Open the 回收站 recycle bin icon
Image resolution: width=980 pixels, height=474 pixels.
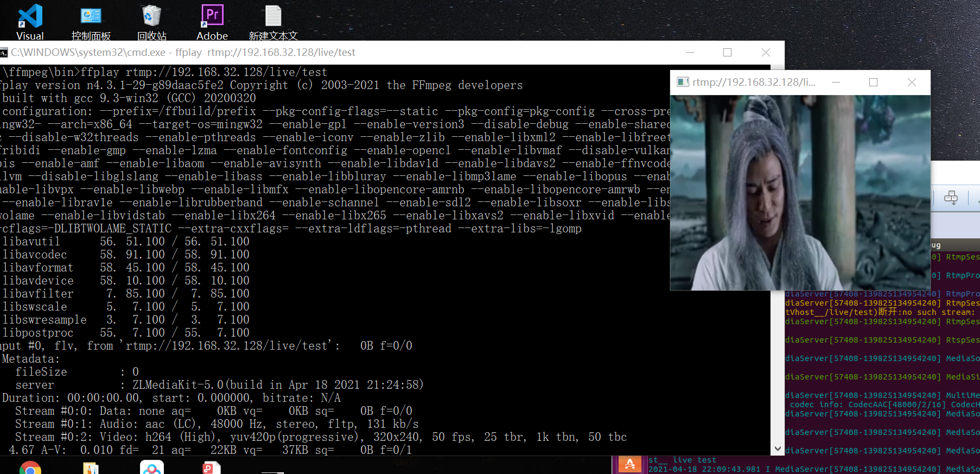151,22
